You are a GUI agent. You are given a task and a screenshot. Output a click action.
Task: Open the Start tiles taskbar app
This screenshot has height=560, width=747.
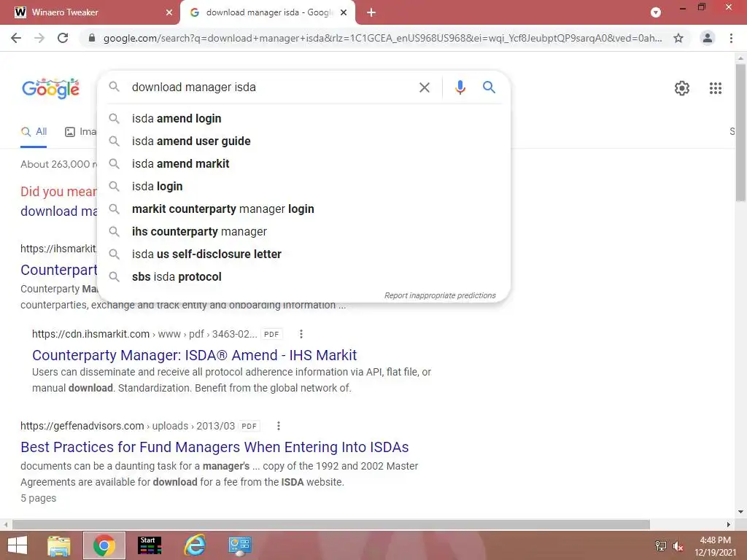[x=150, y=545]
